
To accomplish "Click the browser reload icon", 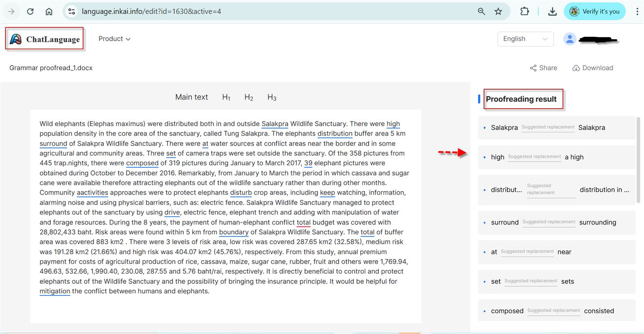I will [x=30, y=11].
